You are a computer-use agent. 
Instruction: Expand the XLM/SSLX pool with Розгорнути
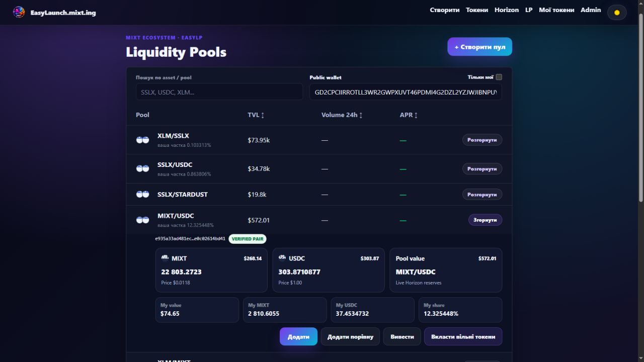[x=482, y=140]
